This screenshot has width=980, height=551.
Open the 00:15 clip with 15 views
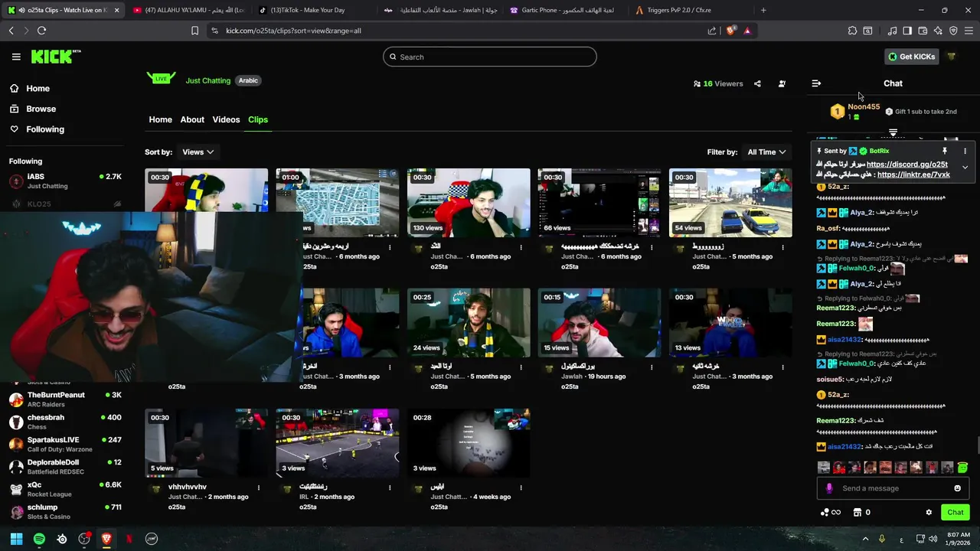pos(599,323)
